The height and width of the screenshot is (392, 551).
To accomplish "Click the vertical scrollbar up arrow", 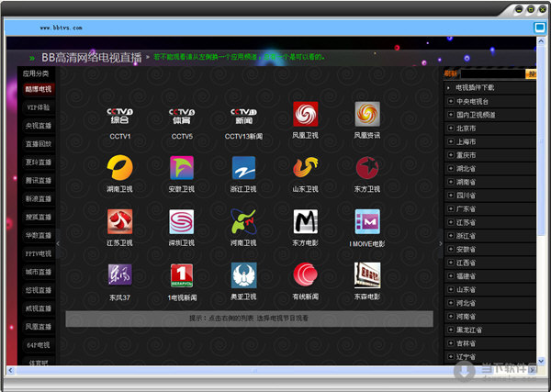I will click(541, 41).
